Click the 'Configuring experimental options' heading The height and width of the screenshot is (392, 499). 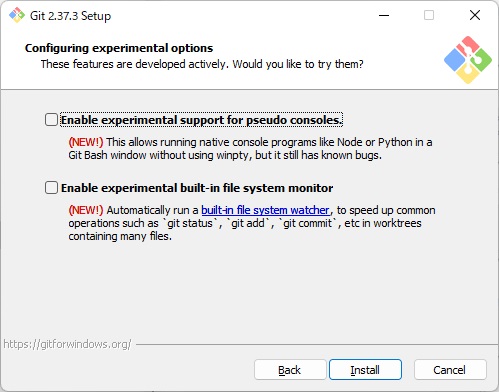(x=119, y=48)
